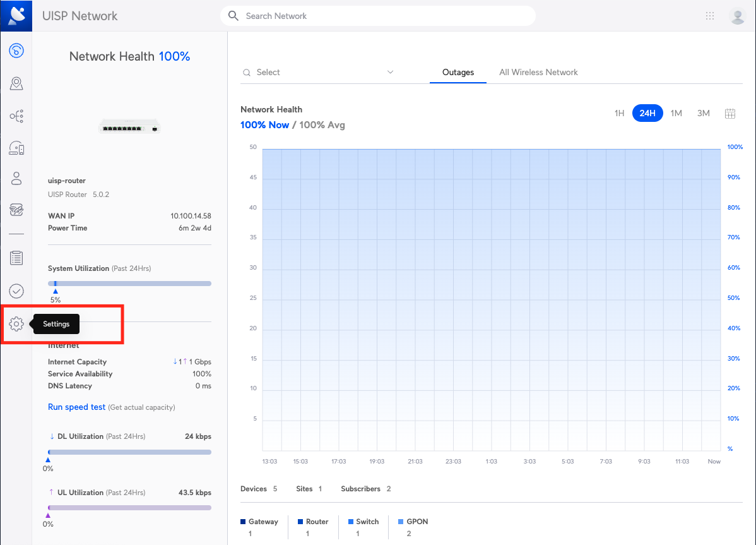Switch to All Wireless Network tab
Image resolution: width=756 pixels, height=545 pixels.
click(x=538, y=73)
